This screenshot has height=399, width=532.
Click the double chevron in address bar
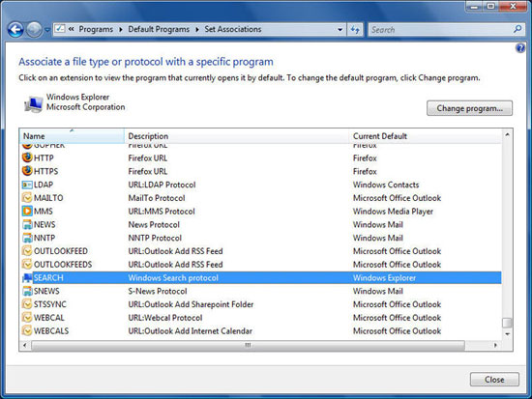[72, 29]
